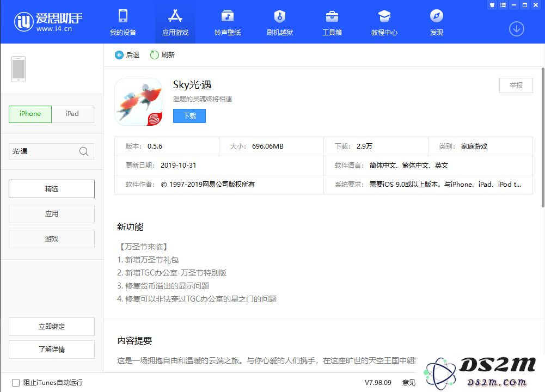This screenshot has height=392, width=545.
Task: Click the Sky光·遇 app icon
Action: click(x=138, y=101)
